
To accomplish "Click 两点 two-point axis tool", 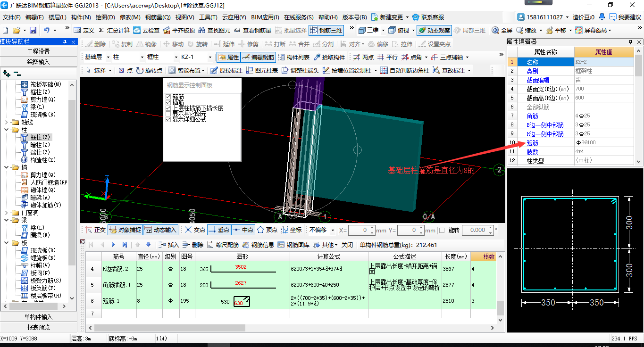I will click(x=363, y=57).
